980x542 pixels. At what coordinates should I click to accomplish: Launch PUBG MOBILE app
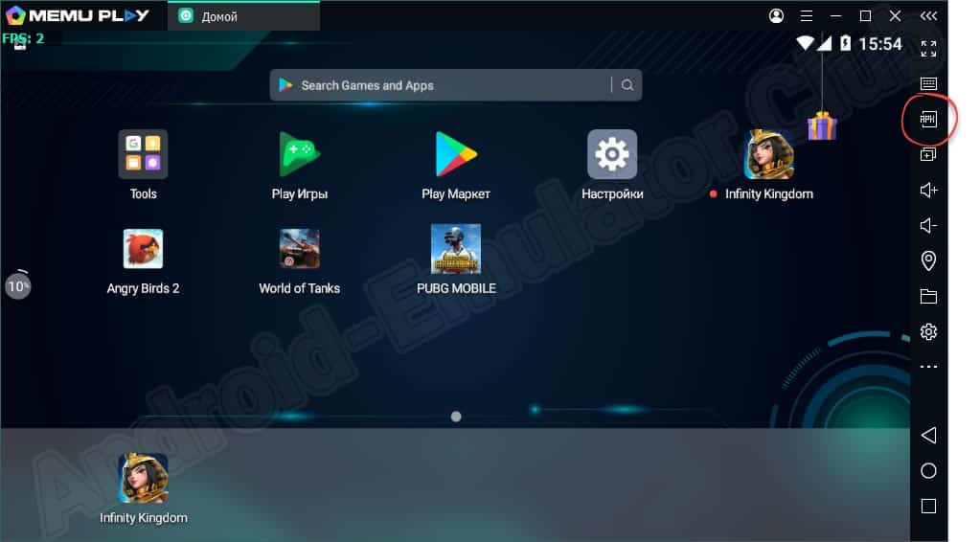[x=455, y=249]
